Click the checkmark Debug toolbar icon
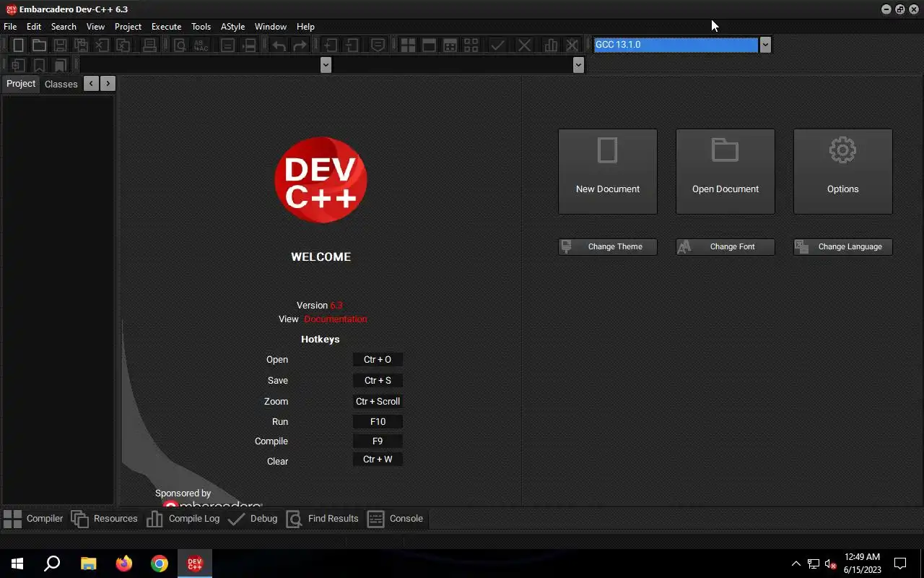 [497, 45]
